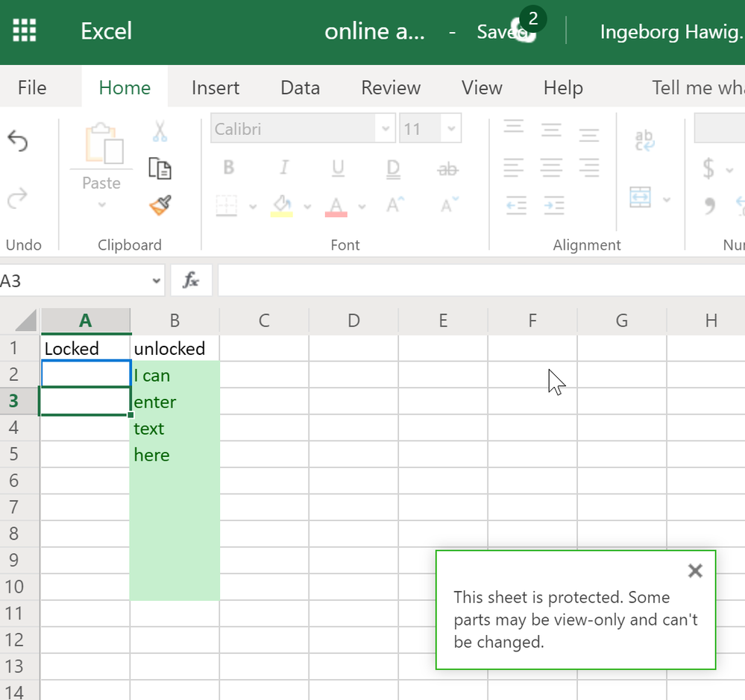
Task: Click the fx insert function button
Action: tap(191, 280)
